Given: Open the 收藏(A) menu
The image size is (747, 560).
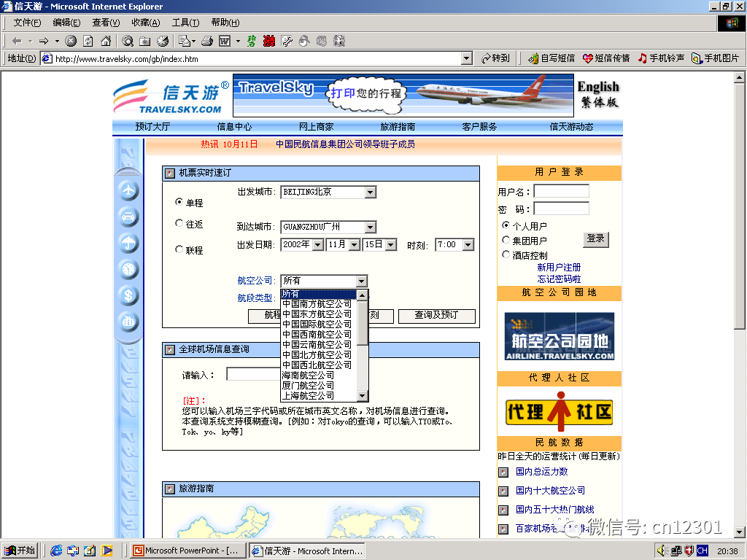Looking at the screenshot, I should pos(146,23).
